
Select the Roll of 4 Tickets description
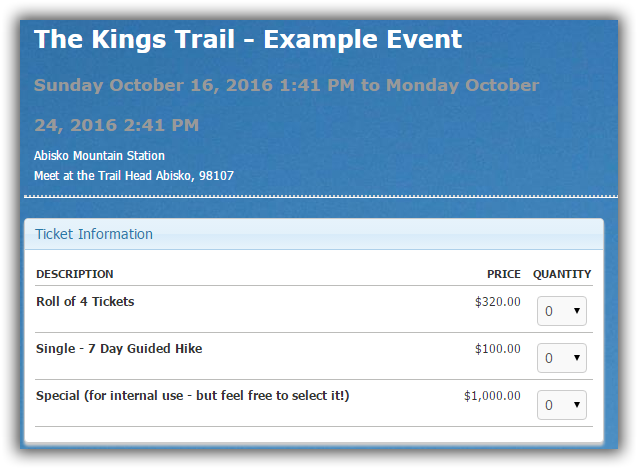[85, 301]
